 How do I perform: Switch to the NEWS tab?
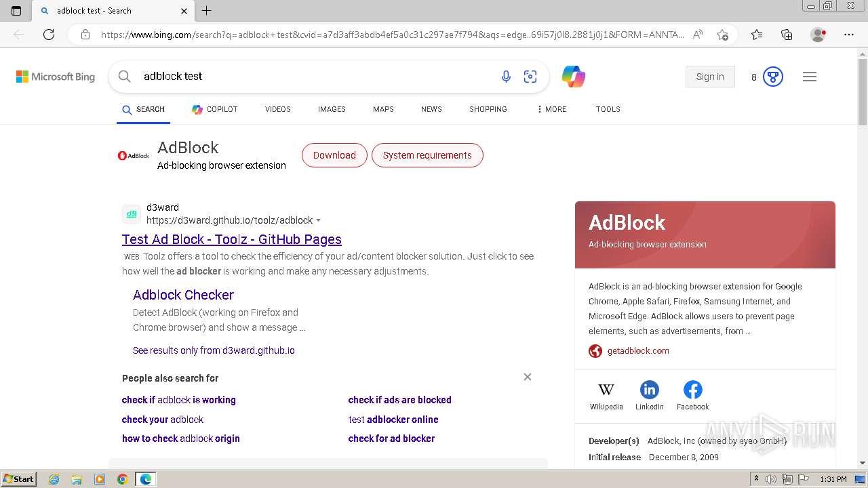coord(431,109)
